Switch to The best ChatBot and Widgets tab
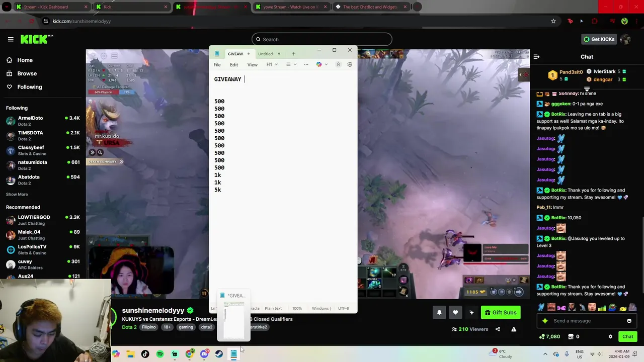This screenshot has height=362, width=644. point(370,7)
